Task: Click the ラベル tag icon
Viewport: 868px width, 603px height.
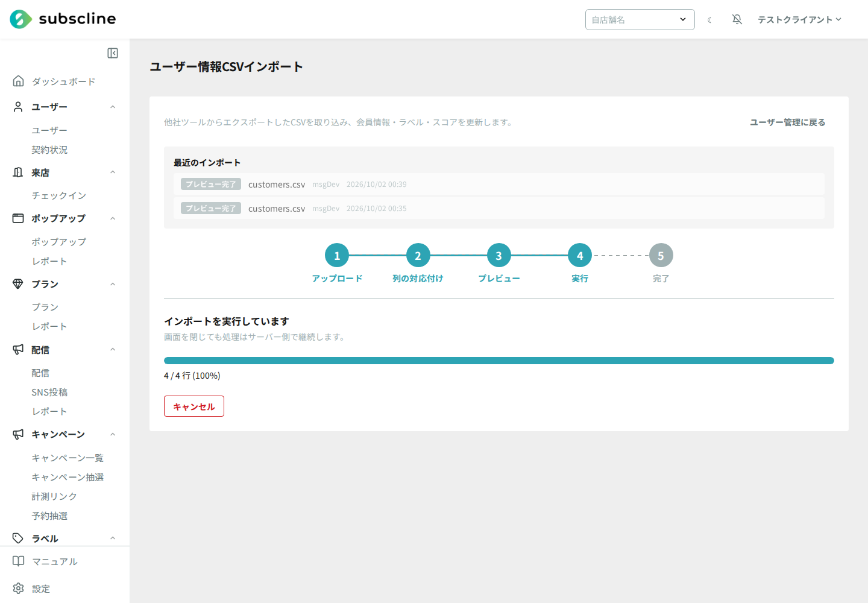Action: 18,538
